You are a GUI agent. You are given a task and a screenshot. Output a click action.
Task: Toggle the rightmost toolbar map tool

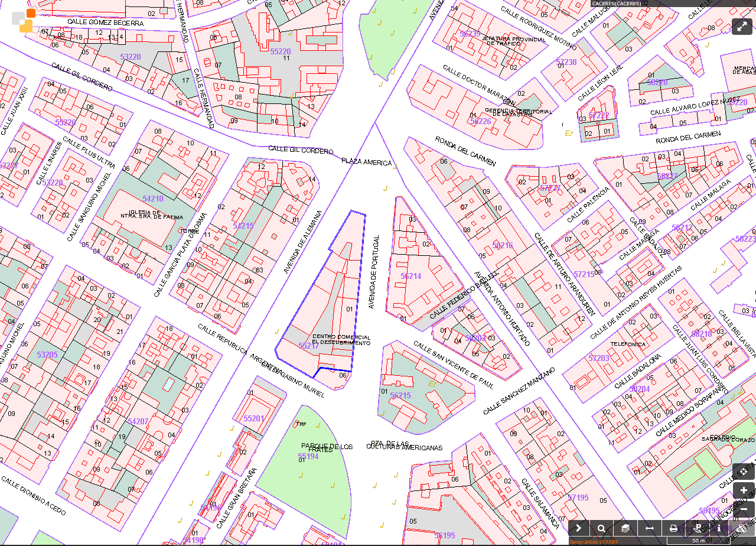742,528
